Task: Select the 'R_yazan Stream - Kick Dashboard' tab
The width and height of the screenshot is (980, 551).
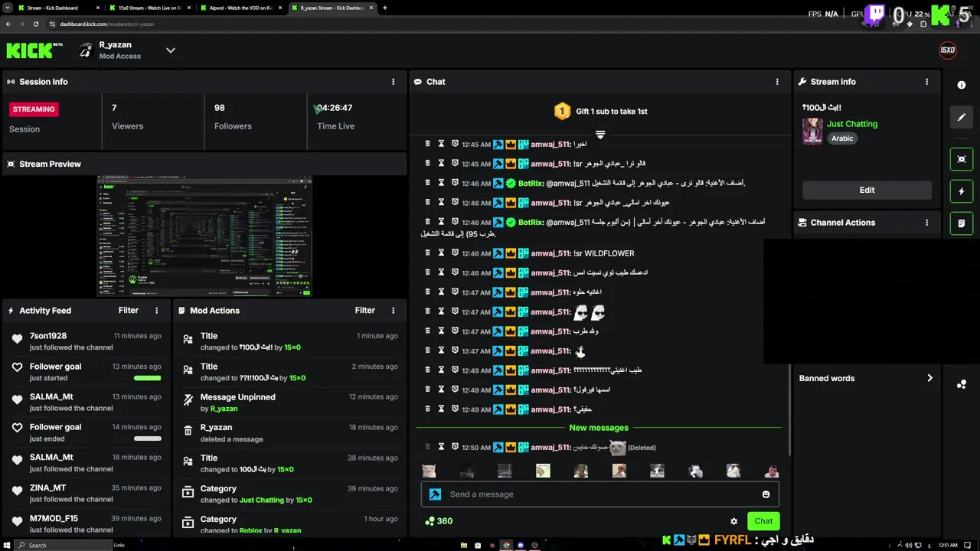Action: [332, 8]
